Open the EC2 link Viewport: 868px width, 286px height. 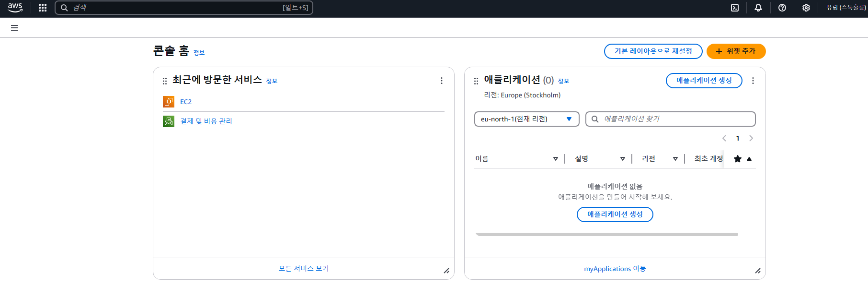click(x=186, y=102)
